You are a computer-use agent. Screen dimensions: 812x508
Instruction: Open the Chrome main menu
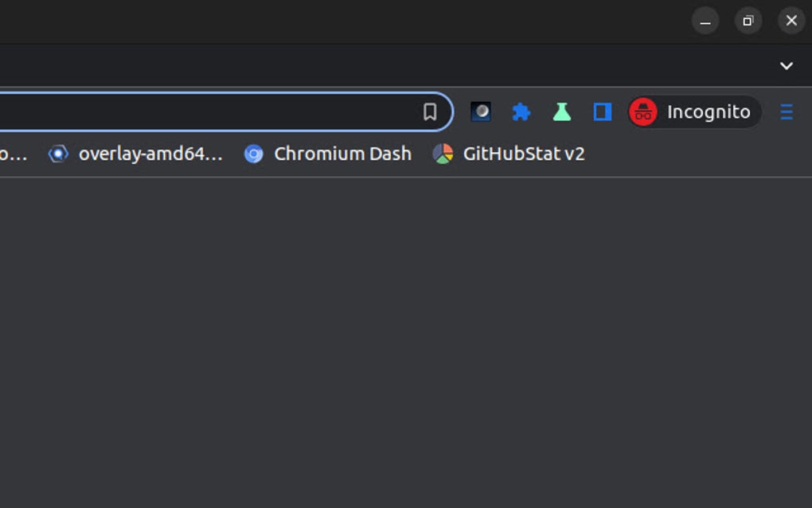coord(787,112)
